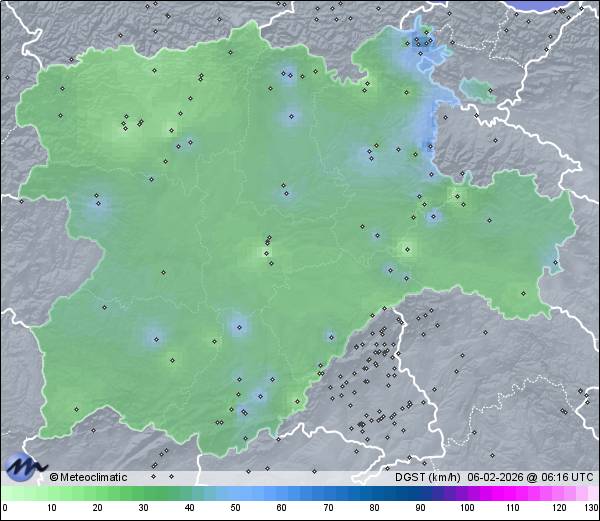Select the station marker in the far-west blue spot
The width and height of the screenshot is (600, 521).
click(97, 203)
